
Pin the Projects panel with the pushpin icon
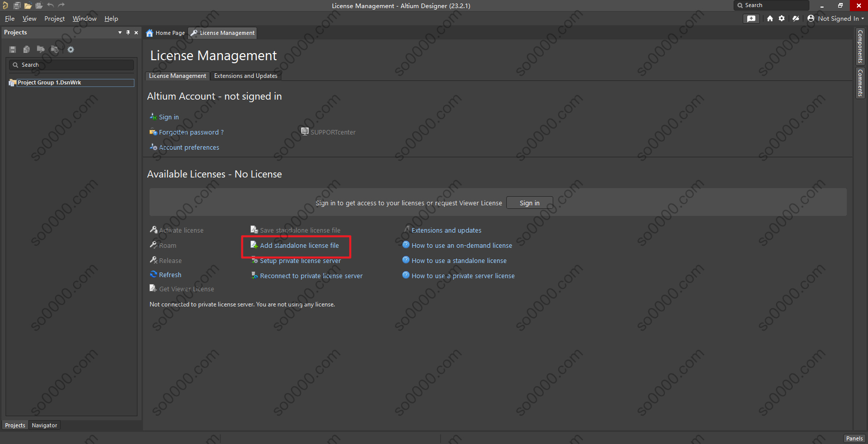point(128,32)
